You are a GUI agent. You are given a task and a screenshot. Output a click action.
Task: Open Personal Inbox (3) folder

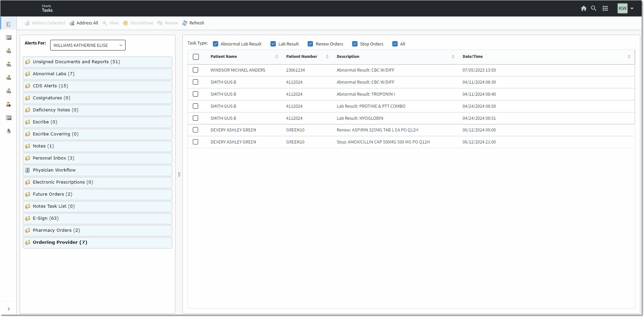[97, 158]
